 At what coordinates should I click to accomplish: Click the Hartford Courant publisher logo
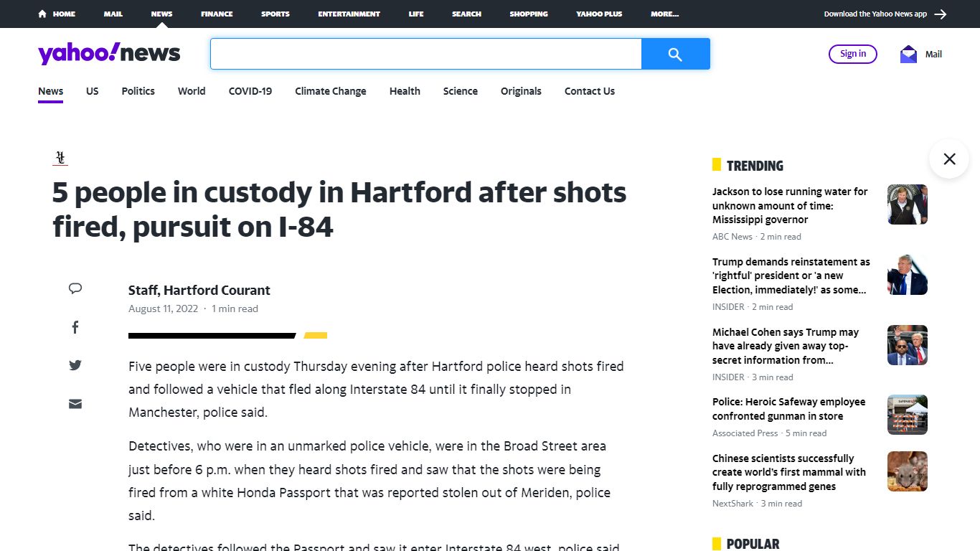[x=60, y=159]
